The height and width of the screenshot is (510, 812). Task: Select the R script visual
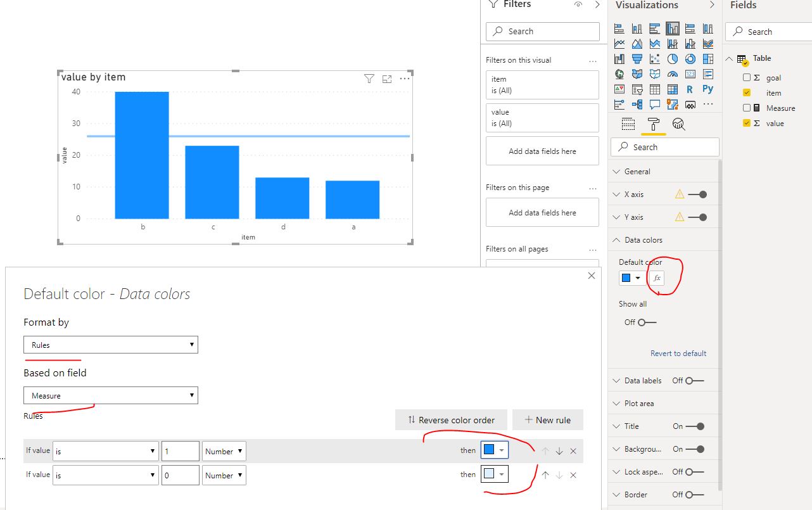point(690,89)
